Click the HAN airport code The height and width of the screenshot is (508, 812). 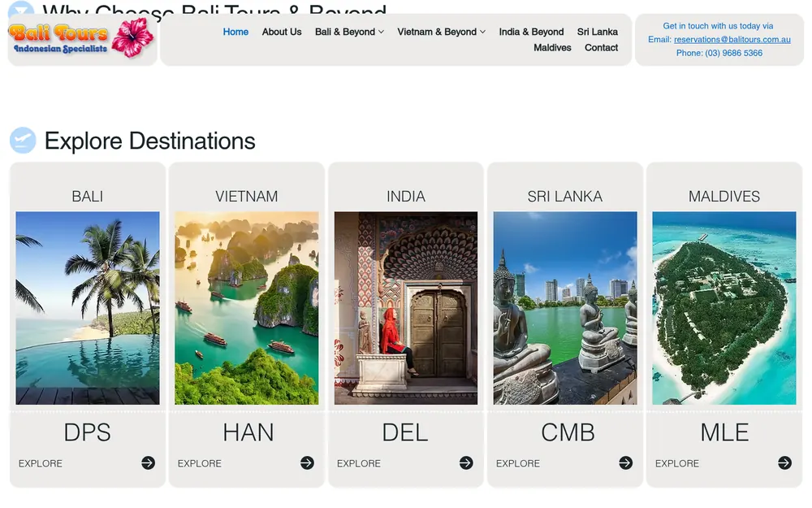248,432
